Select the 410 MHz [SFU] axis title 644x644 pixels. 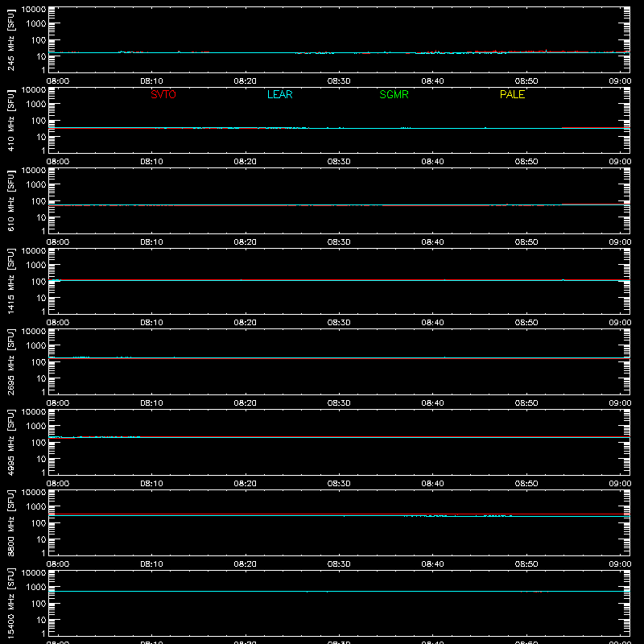tap(11, 120)
